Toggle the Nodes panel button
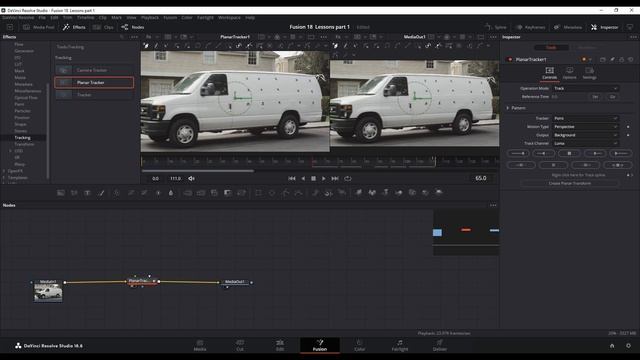The width and height of the screenshot is (640, 360). (x=133, y=27)
